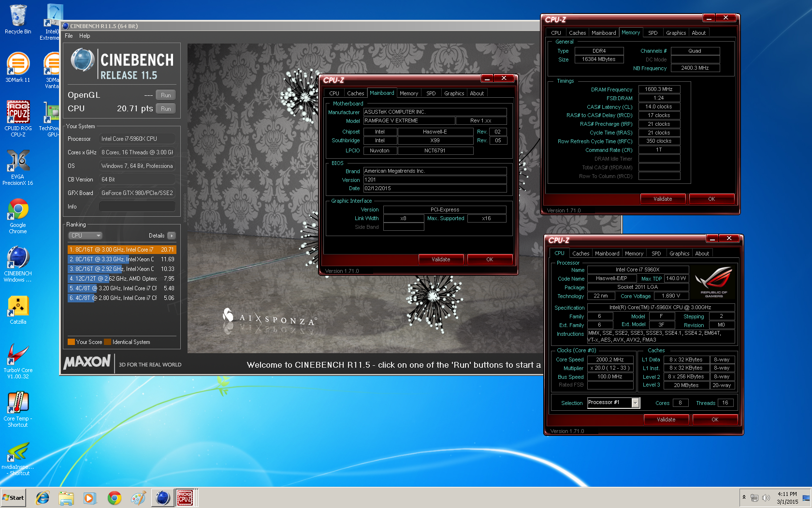Run the OpenGL benchmark in Cinebench

click(166, 95)
